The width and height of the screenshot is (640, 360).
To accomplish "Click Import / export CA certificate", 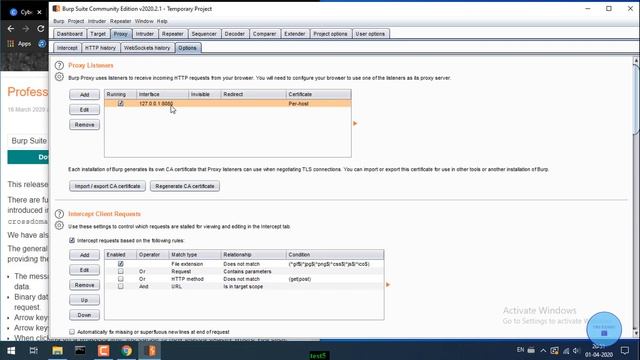I will tap(107, 186).
